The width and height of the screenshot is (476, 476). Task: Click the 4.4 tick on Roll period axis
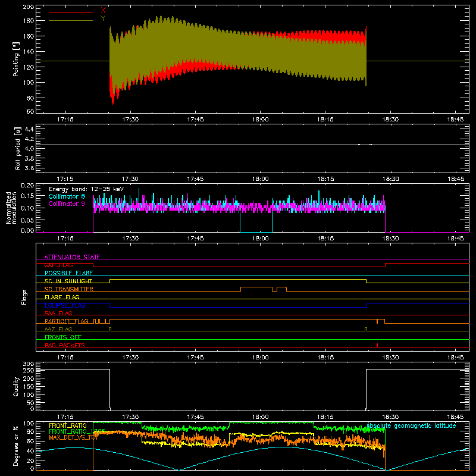pos(29,129)
